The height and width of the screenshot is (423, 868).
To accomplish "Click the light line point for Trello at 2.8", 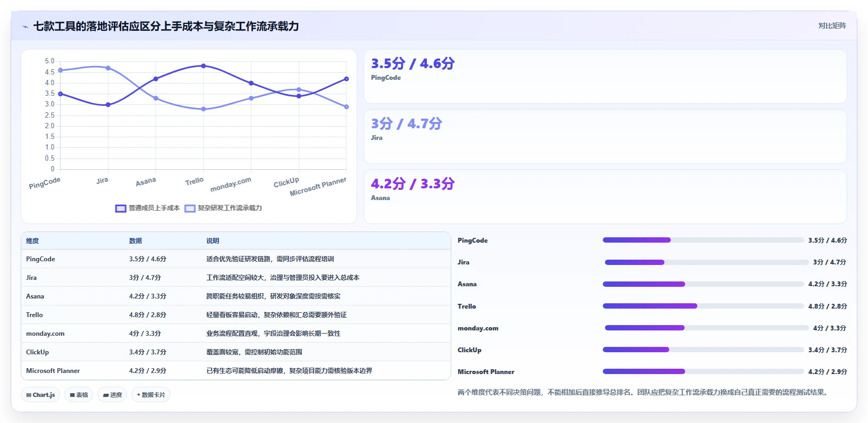I will click(204, 109).
